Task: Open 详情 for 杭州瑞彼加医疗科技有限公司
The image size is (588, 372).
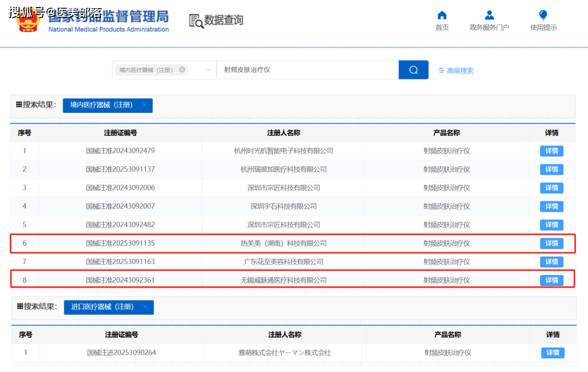Action: [552, 169]
